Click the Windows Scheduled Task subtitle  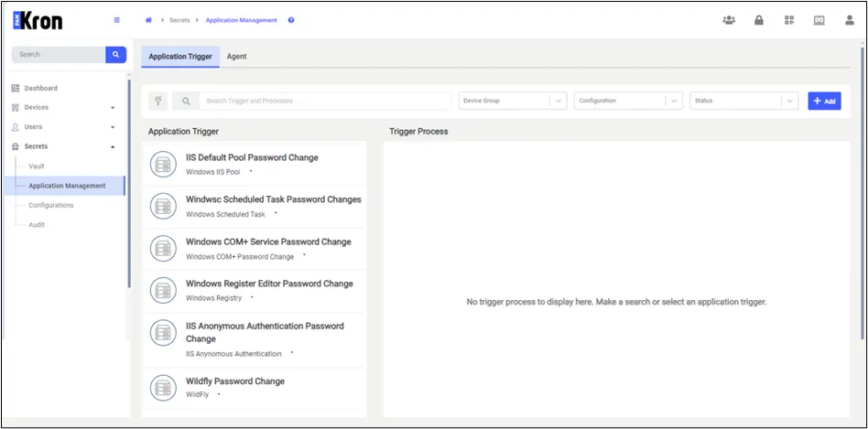(x=225, y=214)
